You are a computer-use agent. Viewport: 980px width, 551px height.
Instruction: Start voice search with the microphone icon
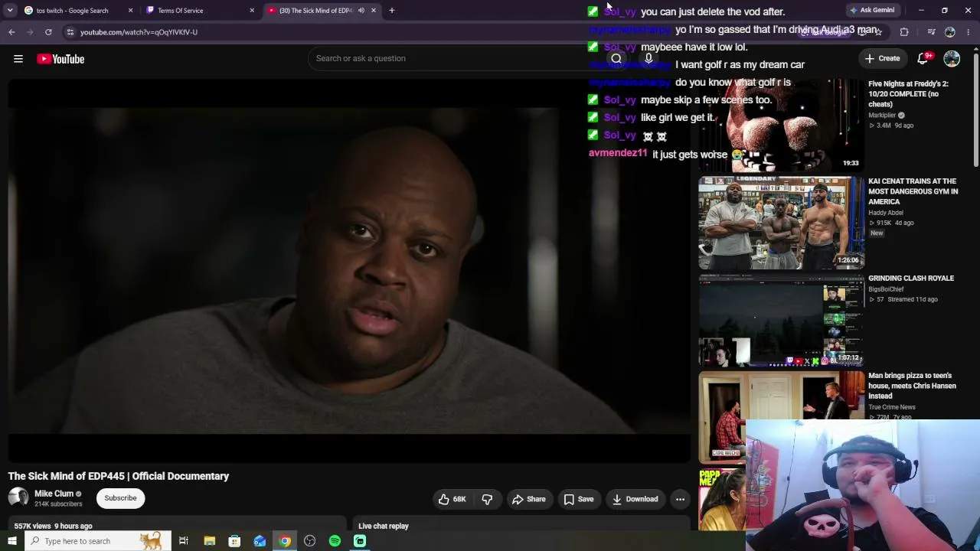[648, 58]
